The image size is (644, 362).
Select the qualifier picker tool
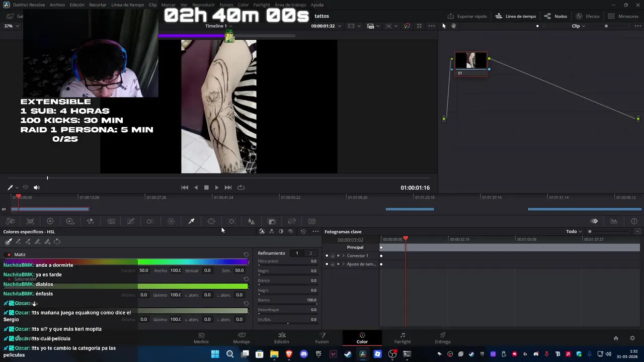coord(9,242)
